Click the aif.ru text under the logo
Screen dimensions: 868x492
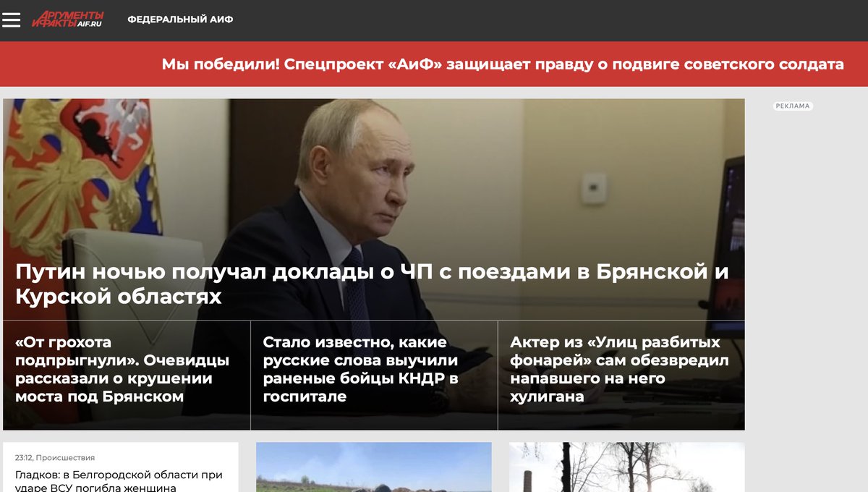click(x=90, y=24)
